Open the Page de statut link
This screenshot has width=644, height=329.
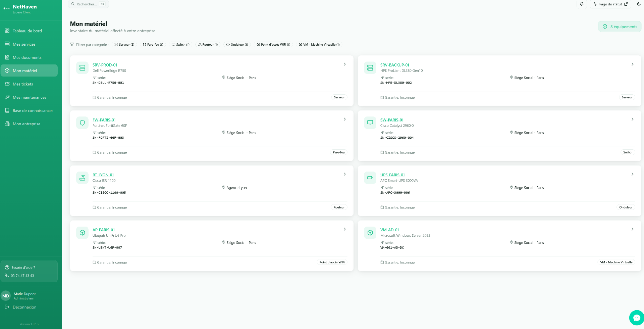[610, 4]
